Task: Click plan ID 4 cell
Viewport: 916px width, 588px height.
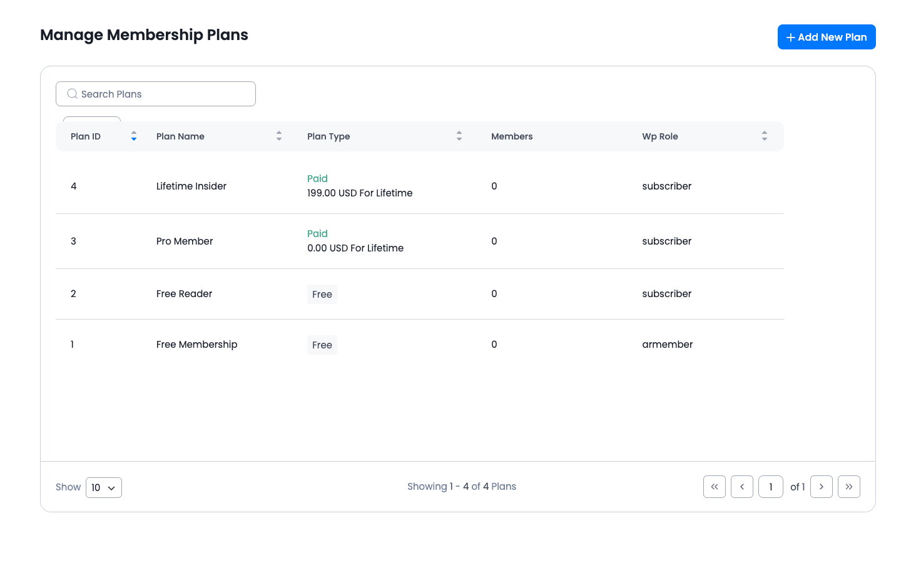Action: 74,186
